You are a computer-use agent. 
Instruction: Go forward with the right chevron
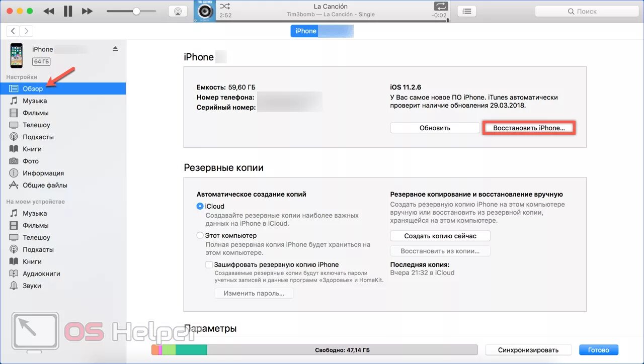pos(26,31)
